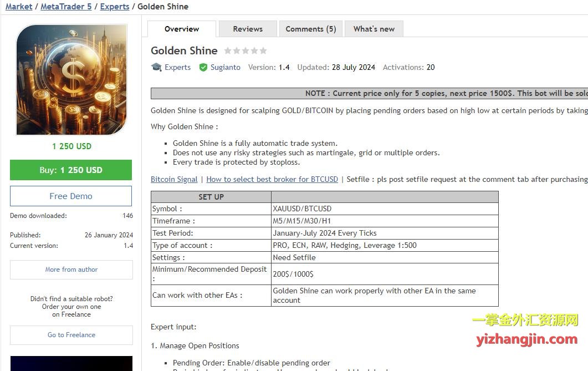The width and height of the screenshot is (588, 371).
Task: Click the Experts graduation cap icon
Action: [156, 67]
